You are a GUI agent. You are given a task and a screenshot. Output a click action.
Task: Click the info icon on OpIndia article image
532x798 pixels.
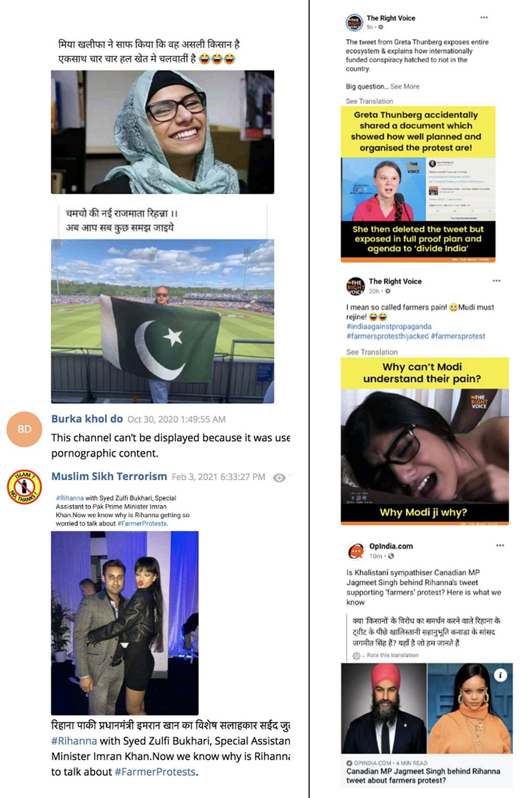click(x=501, y=675)
